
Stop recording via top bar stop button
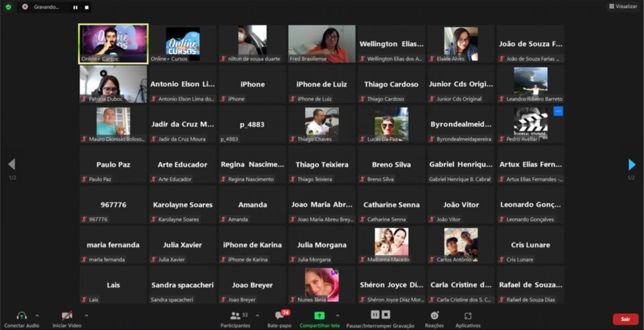(87, 8)
